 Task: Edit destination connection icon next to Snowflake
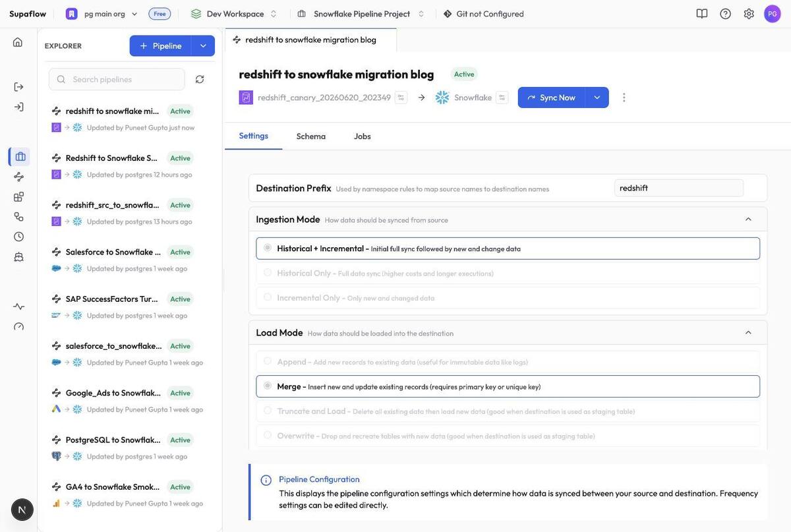(502, 98)
